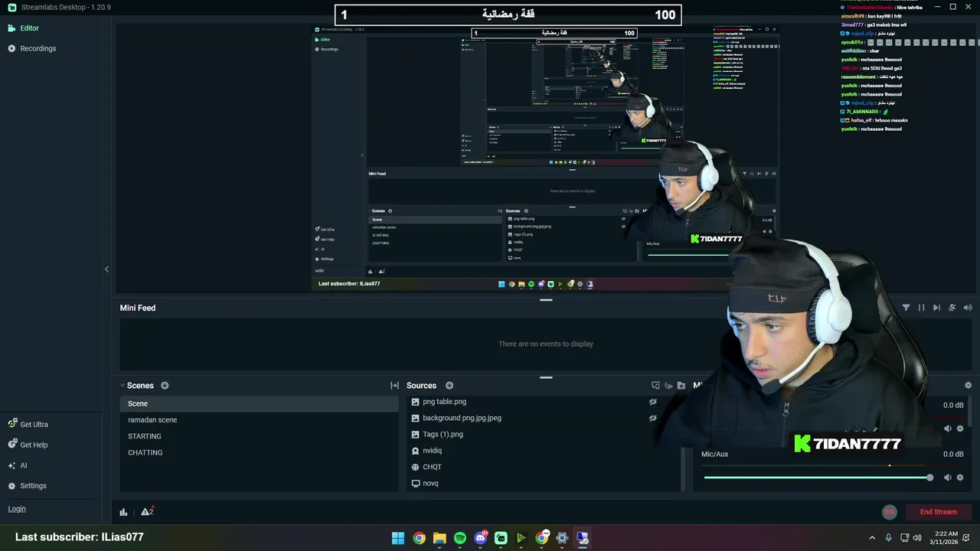Open Discord from the taskbar
Image resolution: width=980 pixels, height=551 pixels.
tap(481, 538)
